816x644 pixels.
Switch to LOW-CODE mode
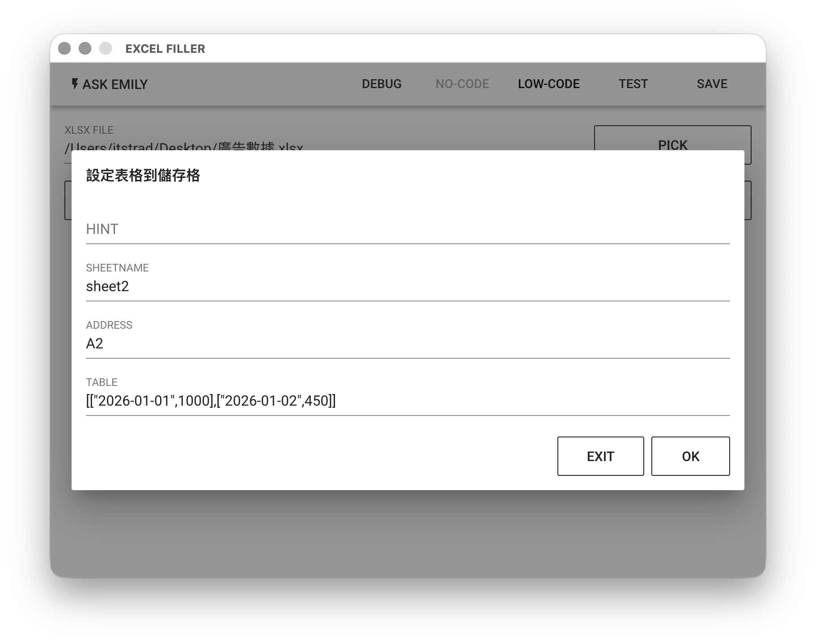click(x=548, y=84)
